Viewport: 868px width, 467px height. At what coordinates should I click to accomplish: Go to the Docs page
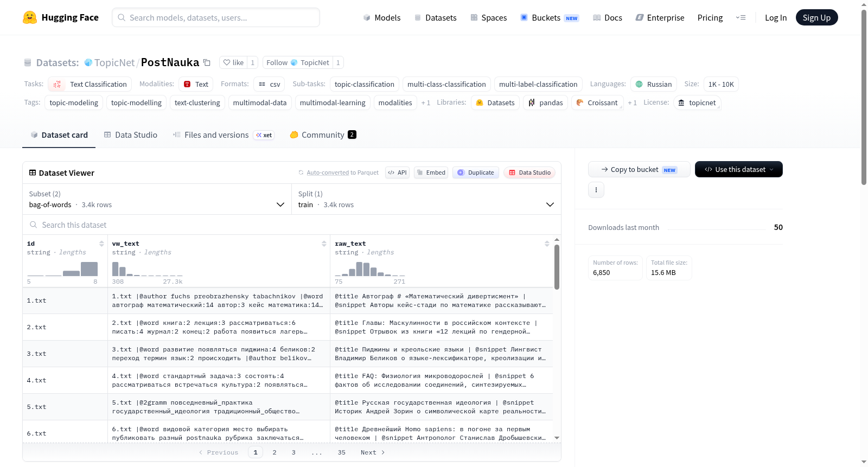pyautogui.click(x=608, y=17)
